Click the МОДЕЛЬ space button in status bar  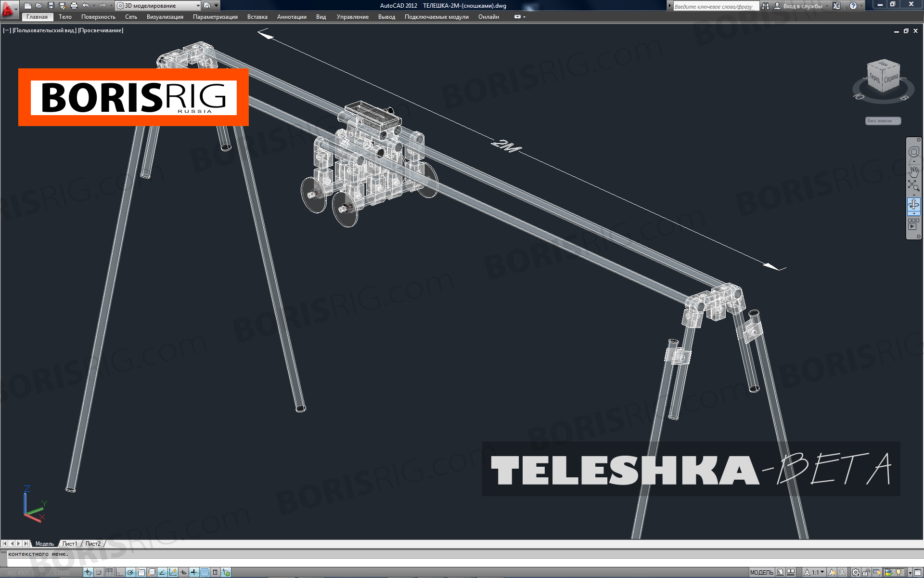click(x=761, y=573)
